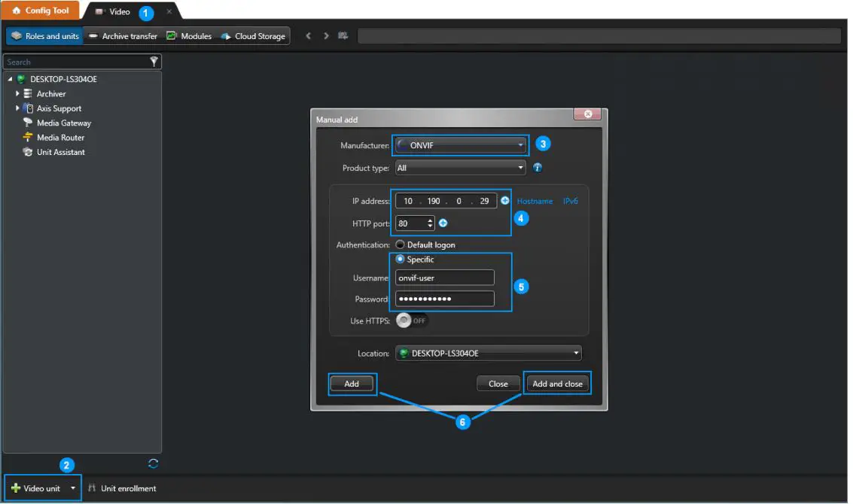
Task: Click the Video unit add button
Action: pos(36,488)
